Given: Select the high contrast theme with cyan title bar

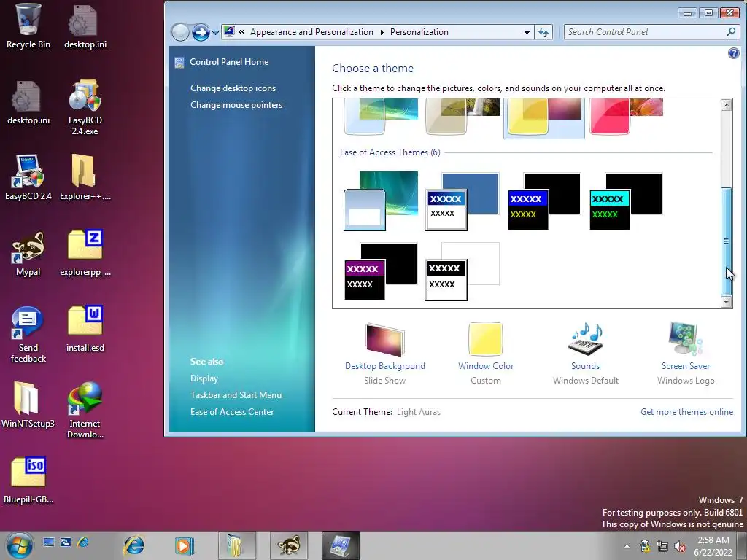Looking at the screenshot, I should (626, 201).
